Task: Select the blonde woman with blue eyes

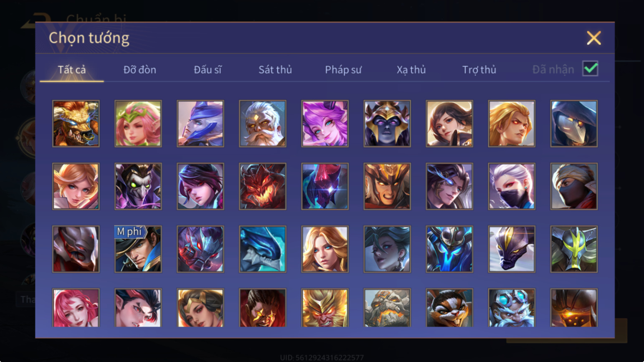Action: [325, 249]
